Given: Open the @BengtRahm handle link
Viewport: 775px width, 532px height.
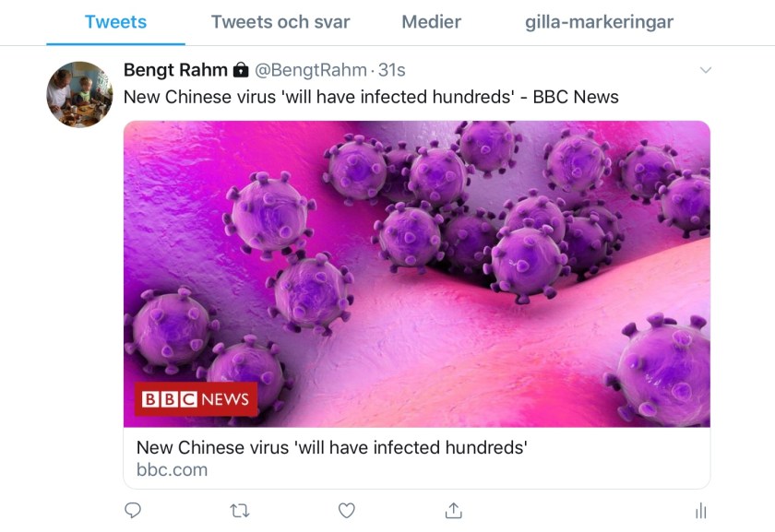Looking at the screenshot, I should [309, 70].
